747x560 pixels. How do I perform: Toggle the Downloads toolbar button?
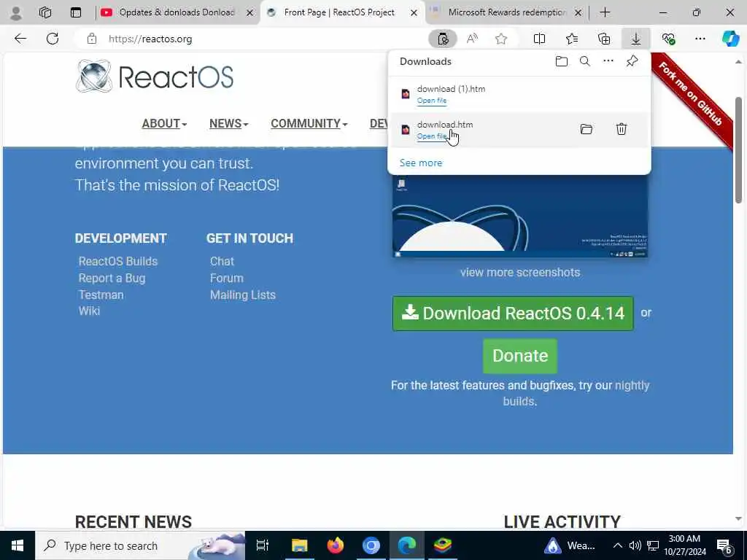click(x=636, y=39)
